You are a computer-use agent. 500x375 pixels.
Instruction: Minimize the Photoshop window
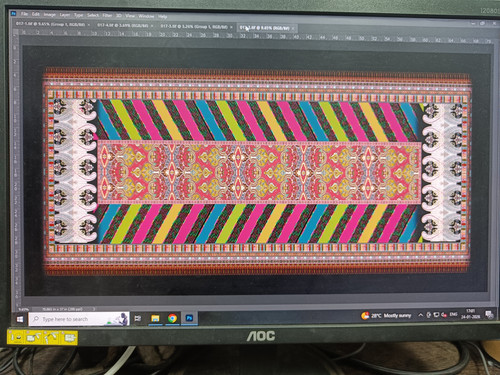[x=473, y=23]
